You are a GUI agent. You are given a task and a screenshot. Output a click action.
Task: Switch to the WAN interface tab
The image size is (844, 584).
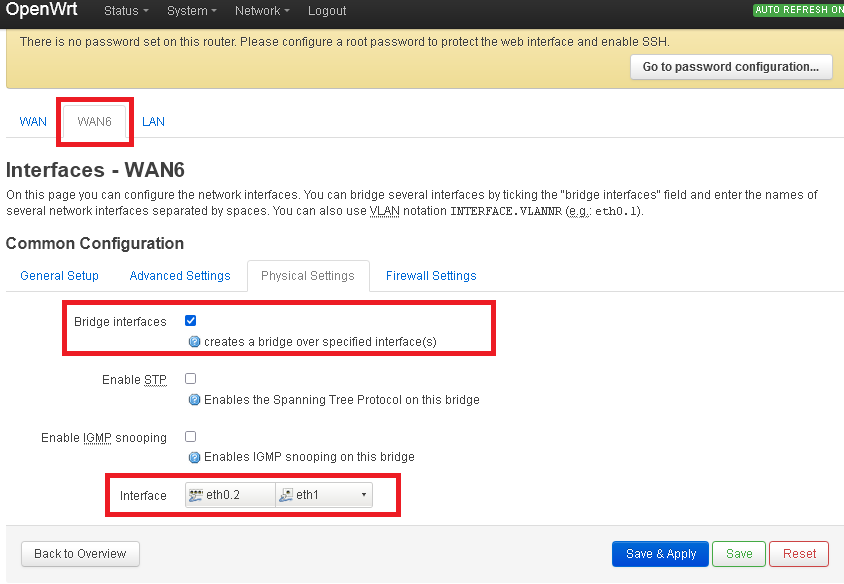click(x=33, y=122)
